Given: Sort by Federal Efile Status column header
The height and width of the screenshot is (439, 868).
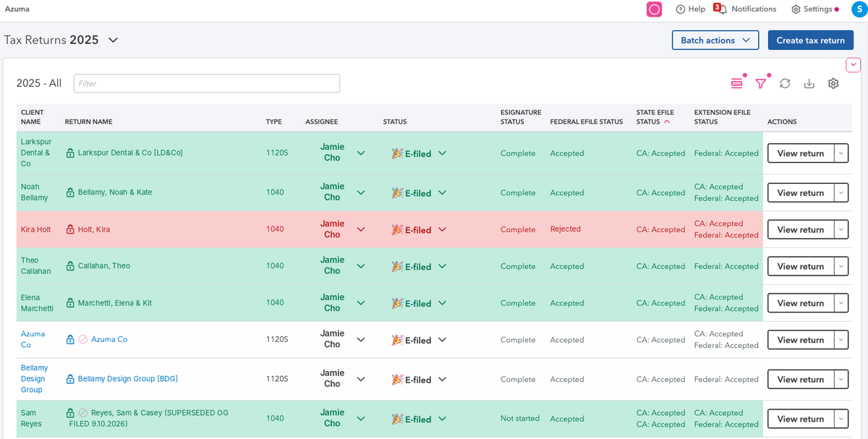Looking at the screenshot, I should click(x=587, y=122).
